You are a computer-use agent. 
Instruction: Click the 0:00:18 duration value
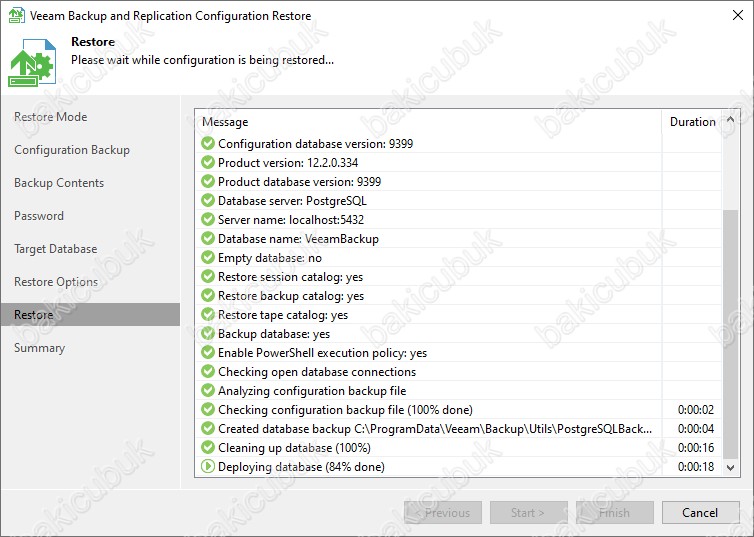coord(696,467)
